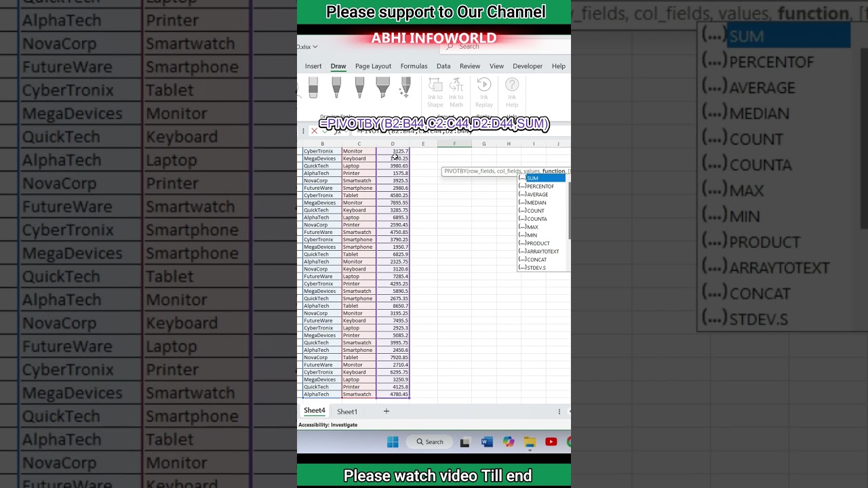Click the cell containing 6295.75

[x=393, y=372]
